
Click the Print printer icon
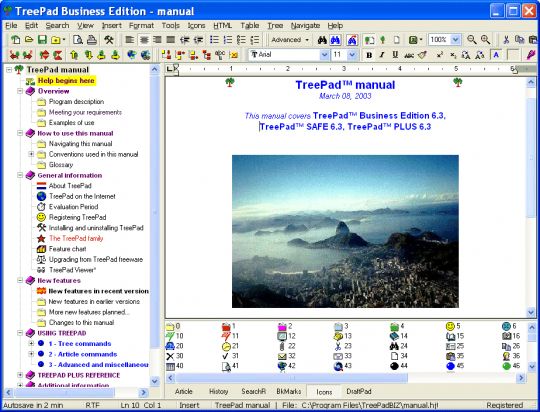coord(91,40)
